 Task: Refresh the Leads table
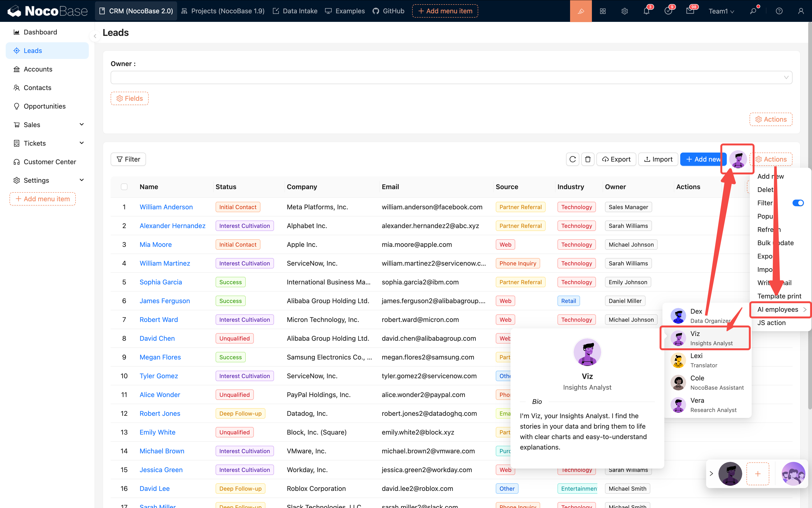coord(572,159)
